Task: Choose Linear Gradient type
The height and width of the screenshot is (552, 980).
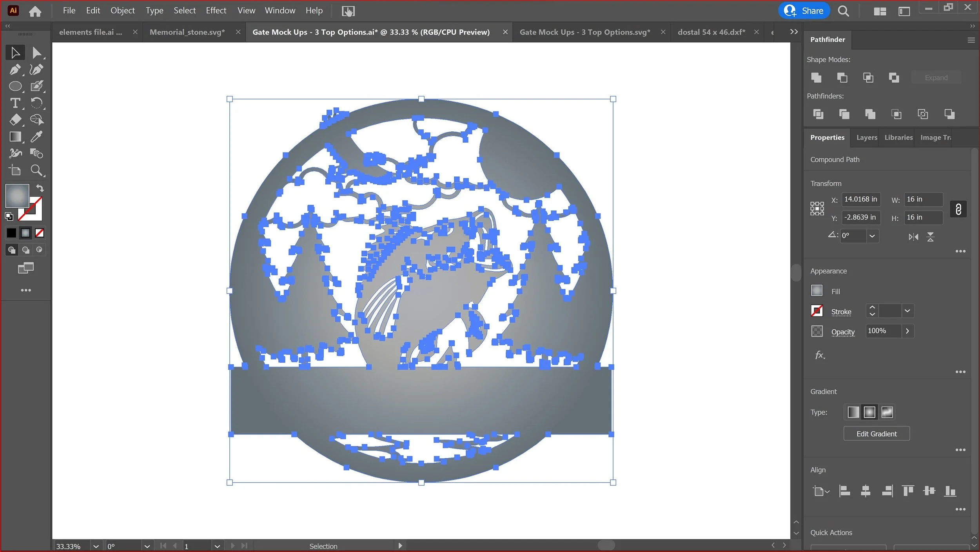Action: click(x=853, y=412)
